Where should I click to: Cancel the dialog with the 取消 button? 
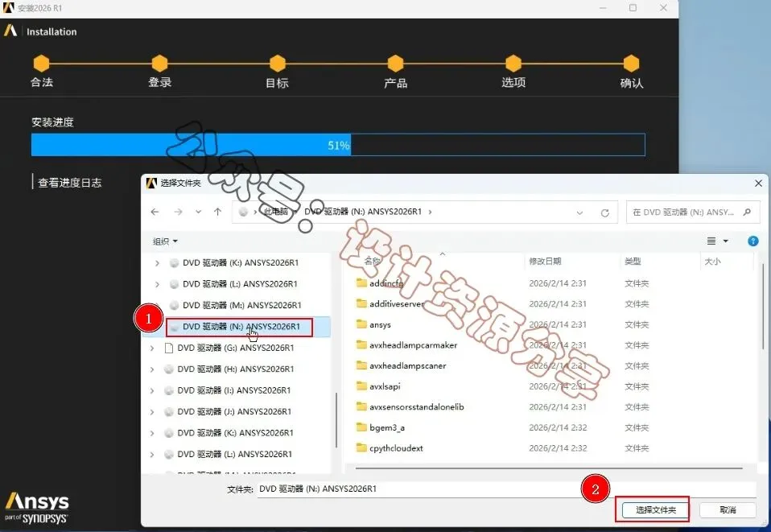pyautogui.click(x=728, y=510)
